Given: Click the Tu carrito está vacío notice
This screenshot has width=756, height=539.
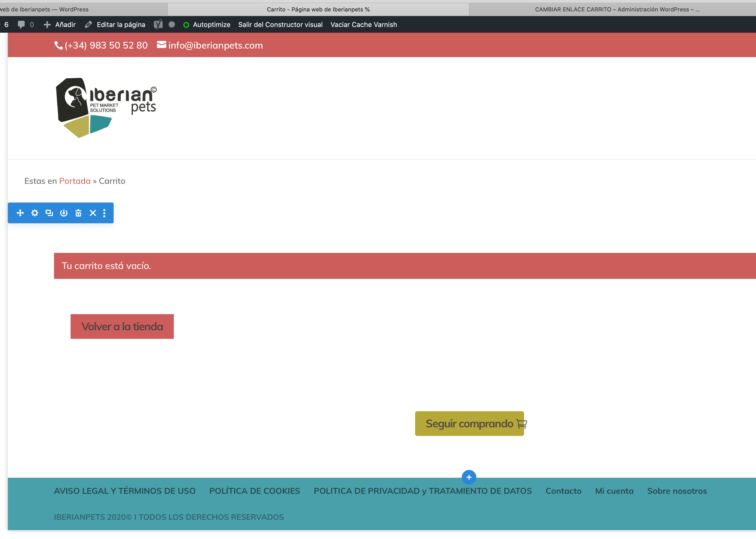Looking at the screenshot, I should 405,266.
